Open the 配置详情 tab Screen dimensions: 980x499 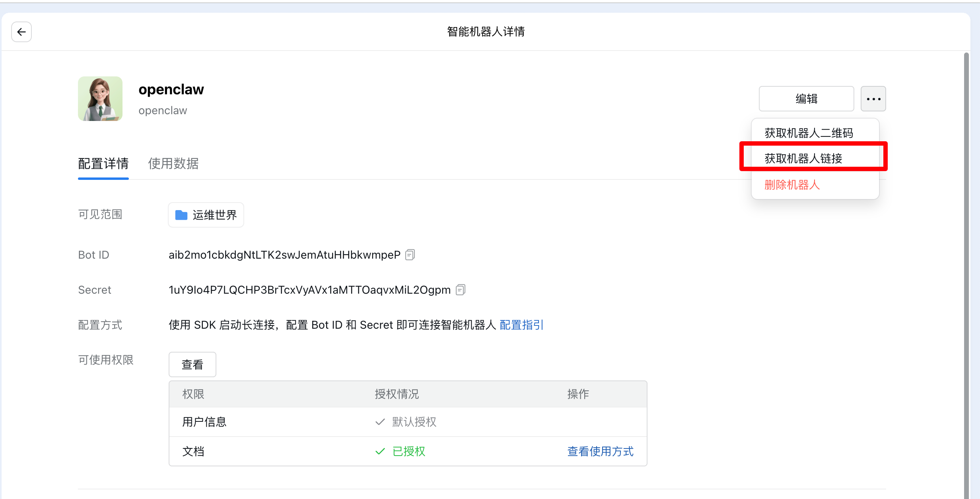[103, 164]
